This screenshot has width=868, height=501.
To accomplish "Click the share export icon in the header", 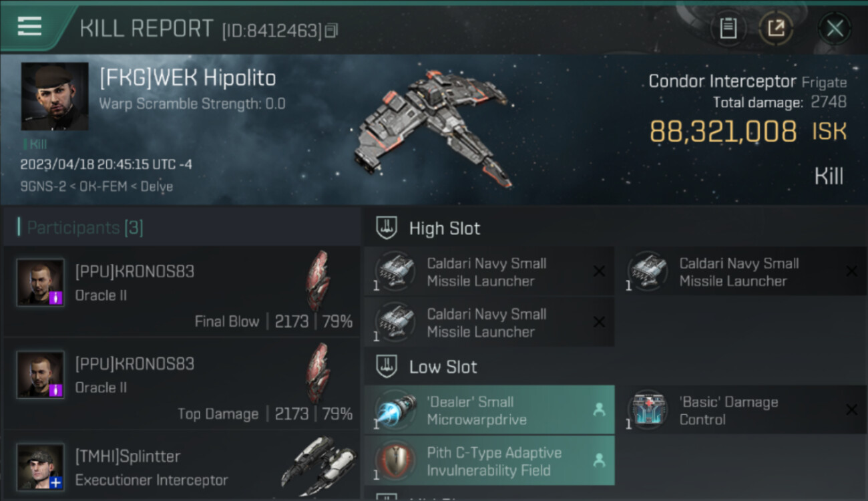I will click(776, 29).
